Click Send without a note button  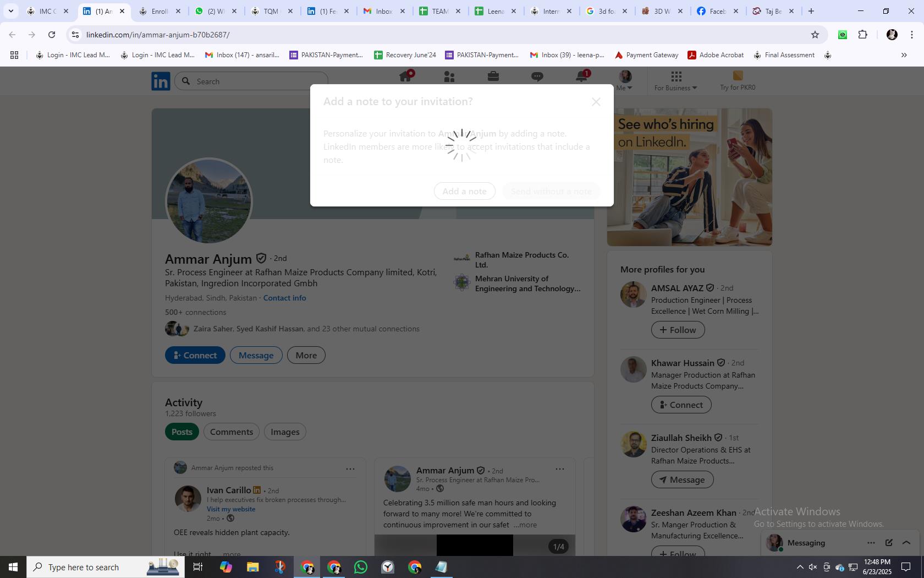click(552, 192)
